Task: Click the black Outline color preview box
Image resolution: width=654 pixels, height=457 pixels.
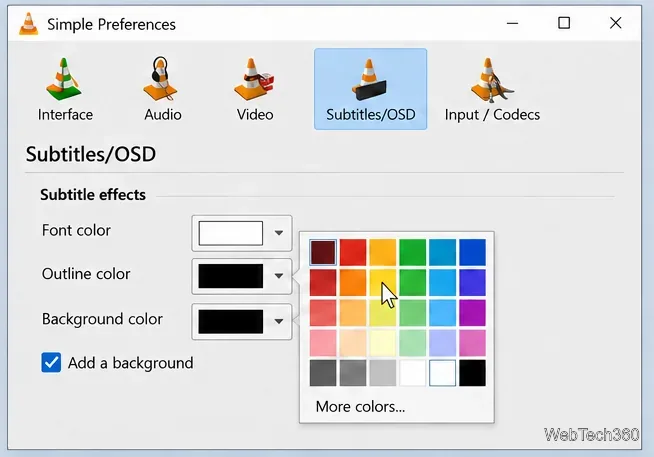Action: click(x=231, y=276)
